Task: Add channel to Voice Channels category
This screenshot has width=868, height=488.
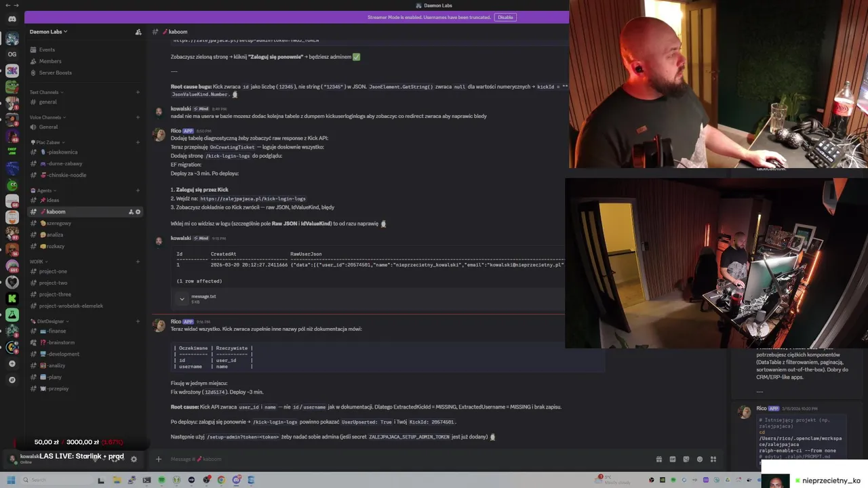Action: click(138, 117)
